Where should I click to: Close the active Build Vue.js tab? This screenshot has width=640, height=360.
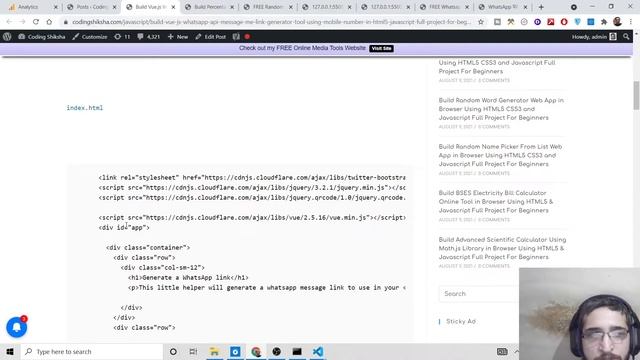pos(173,7)
